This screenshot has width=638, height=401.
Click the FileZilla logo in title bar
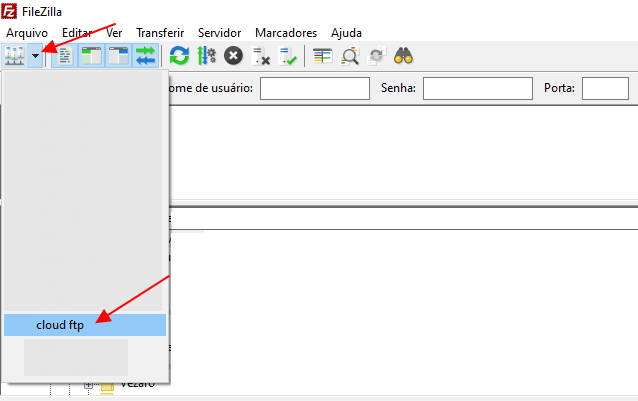pyautogui.click(x=9, y=11)
